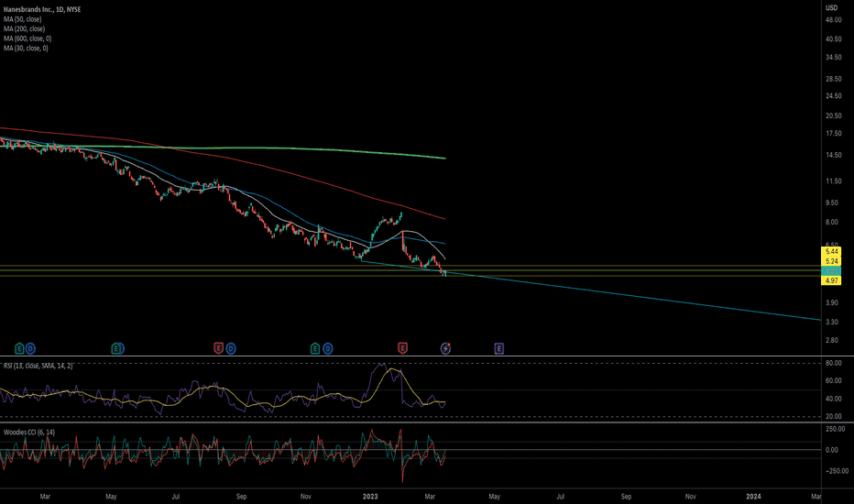854x504 pixels.
Task: Open the green earnings marker near November 2022
Action: (x=315, y=348)
